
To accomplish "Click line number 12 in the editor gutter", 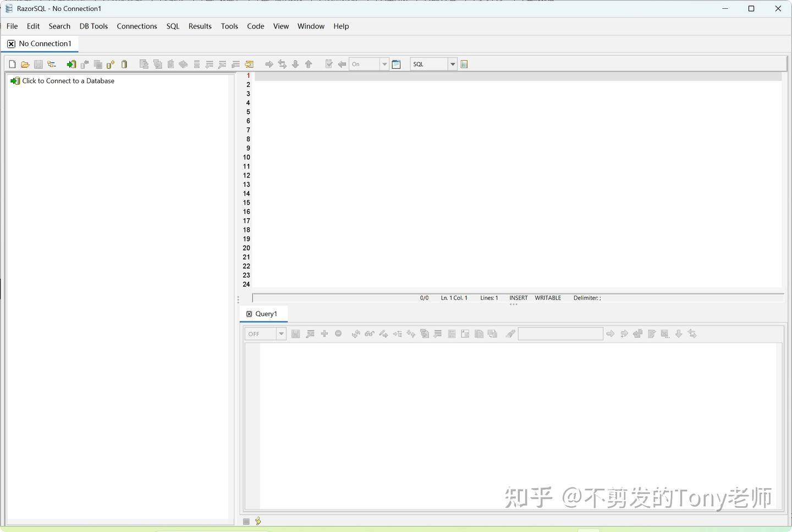I will [x=246, y=175].
